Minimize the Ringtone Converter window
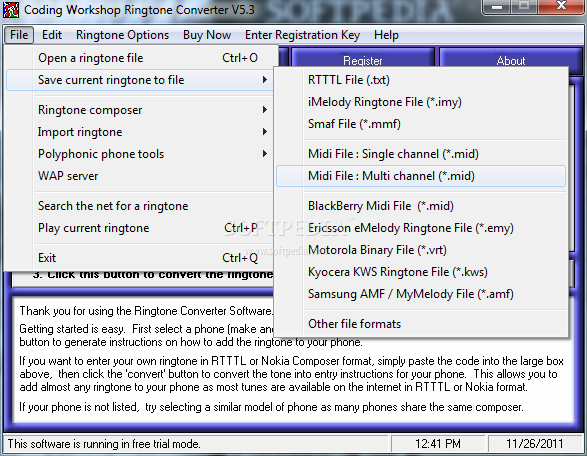Image resolution: width=587 pixels, height=456 pixels. tap(497, 6)
